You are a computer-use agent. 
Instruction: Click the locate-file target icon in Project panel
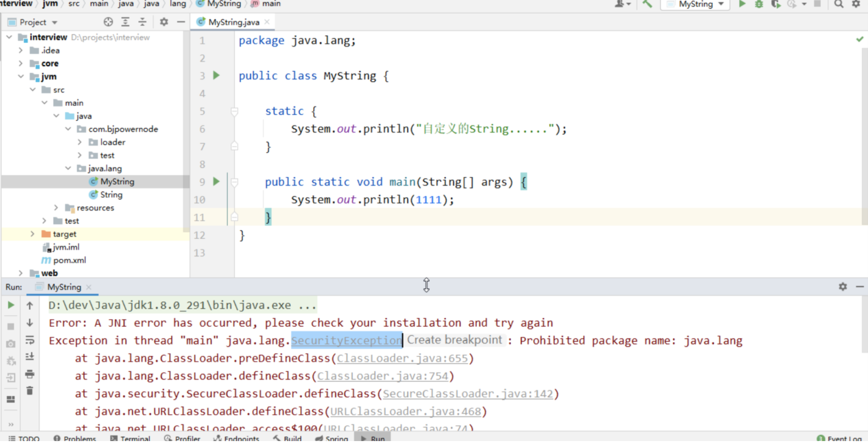click(x=108, y=22)
